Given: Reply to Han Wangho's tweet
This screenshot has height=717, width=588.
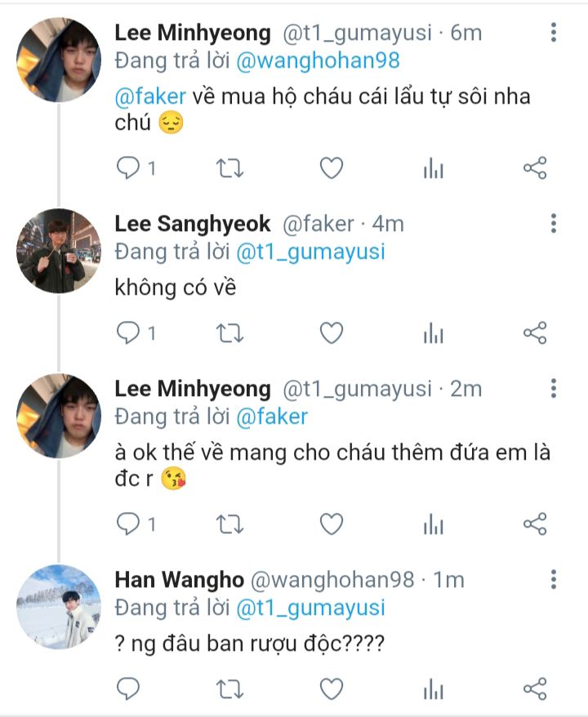Looking at the screenshot, I should point(129,688).
